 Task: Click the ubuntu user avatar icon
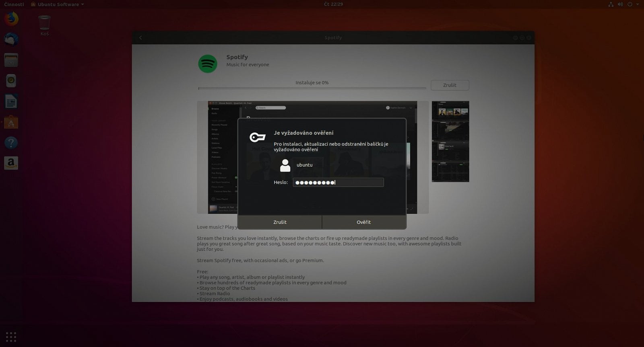click(285, 165)
